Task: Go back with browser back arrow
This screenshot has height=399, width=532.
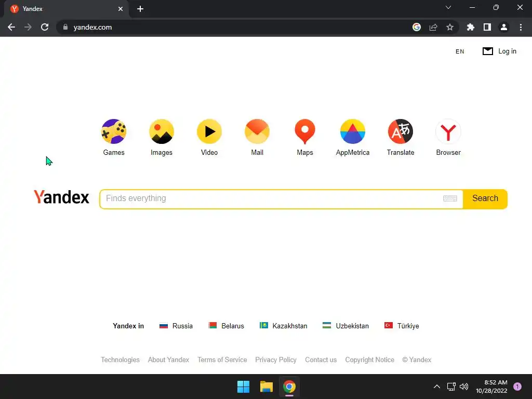Action: coord(11,27)
